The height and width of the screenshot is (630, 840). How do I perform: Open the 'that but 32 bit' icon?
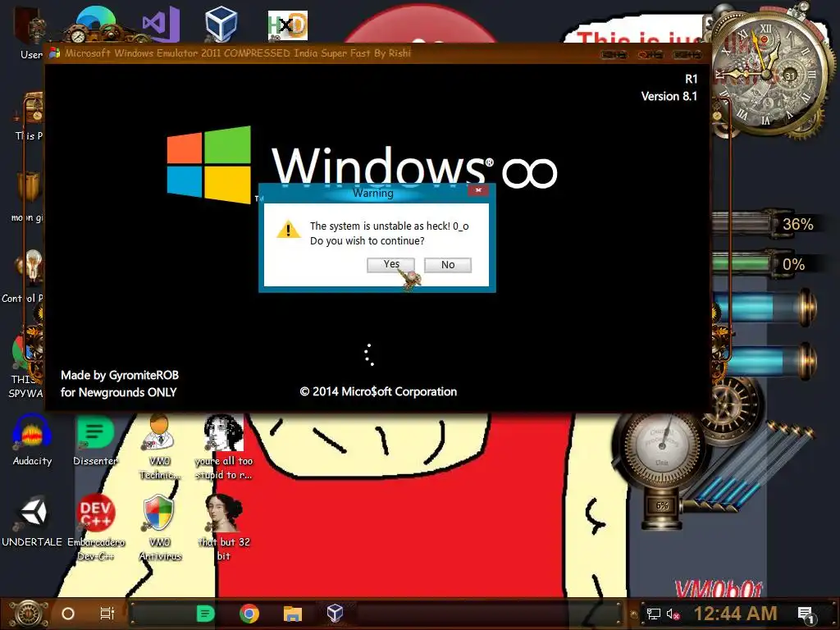click(x=223, y=527)
